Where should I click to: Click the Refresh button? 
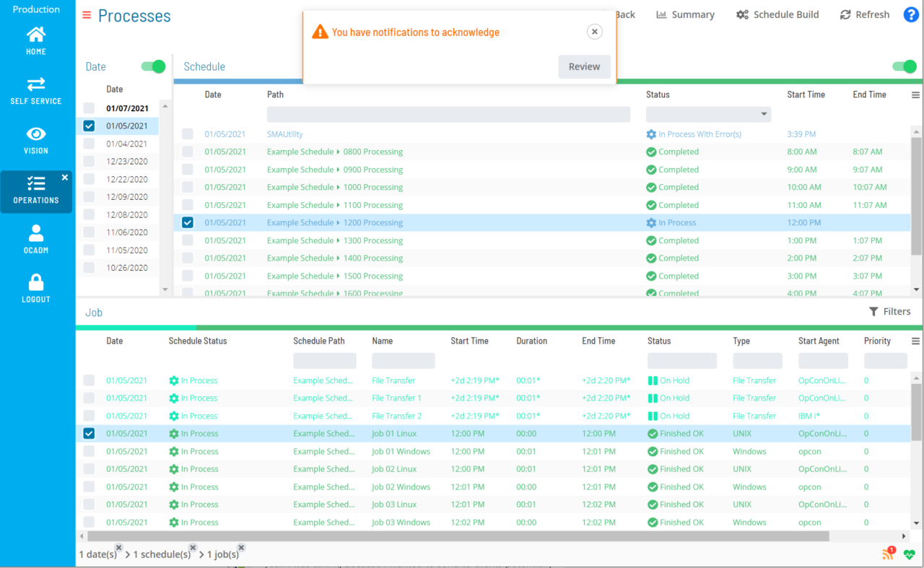click(865, 14)
